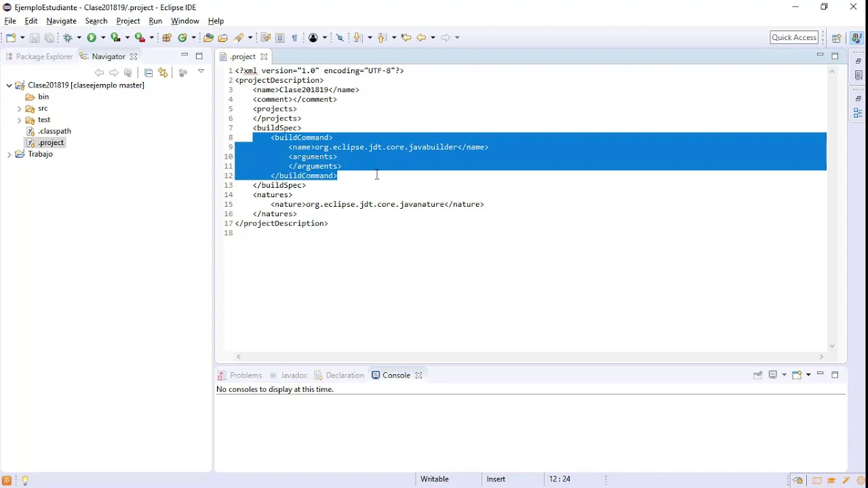Click the Back navigation arrow in toolbar
The image size is (868, 488).
click(422, 38)
